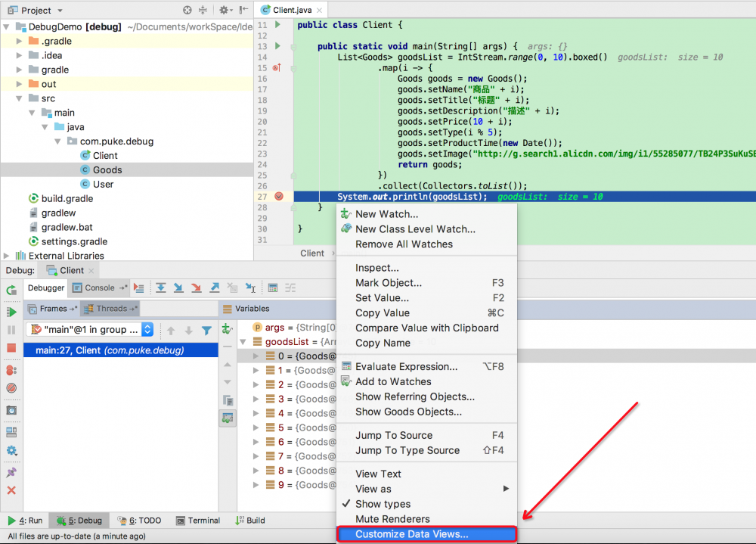Click the Resume Program green arrow icon
756x544 pixels.
coord(10,312)
